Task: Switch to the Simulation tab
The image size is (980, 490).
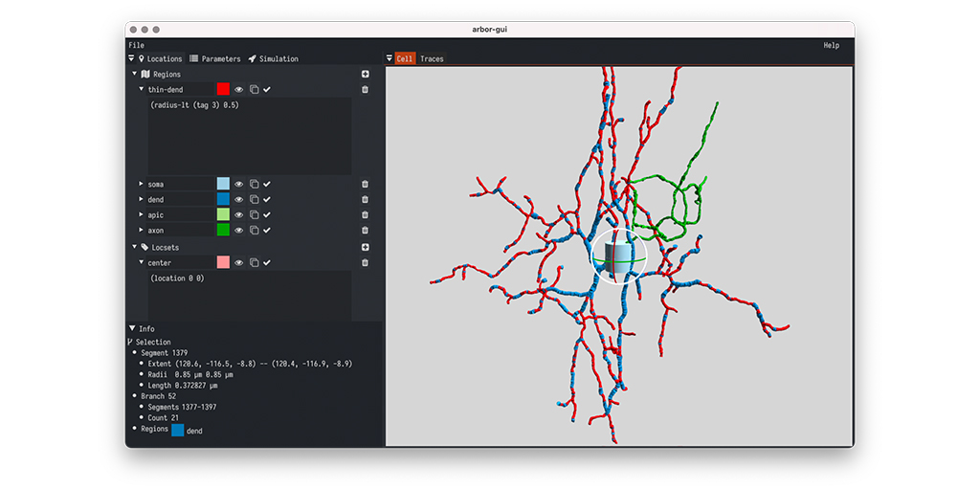Action: click(273, 58)
